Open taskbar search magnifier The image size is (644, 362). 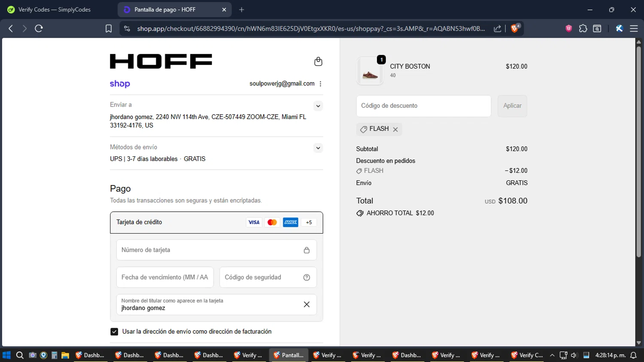tap(20, 355)
